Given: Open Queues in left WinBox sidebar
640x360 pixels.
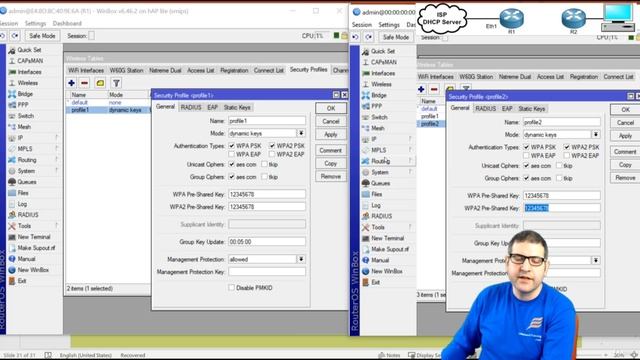Looking at the screenshot, I should pyautogui.click(x=27, y=182).
